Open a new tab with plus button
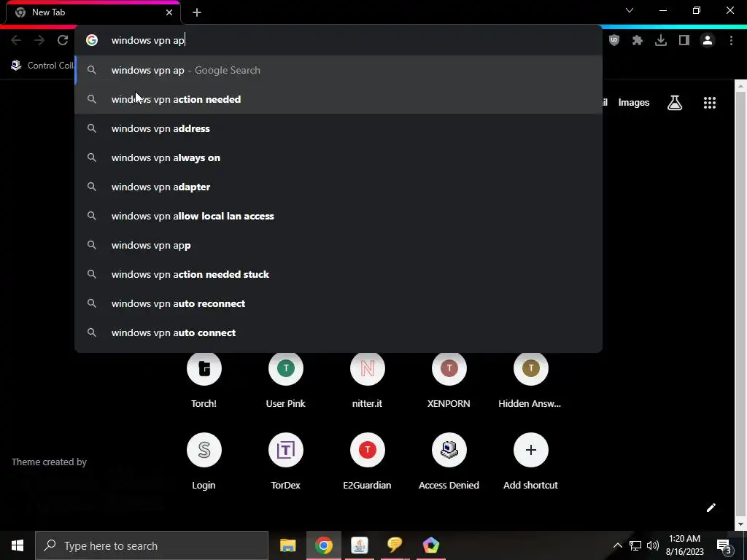The height and width of the screenshot is (560, 747). [197, 13]
